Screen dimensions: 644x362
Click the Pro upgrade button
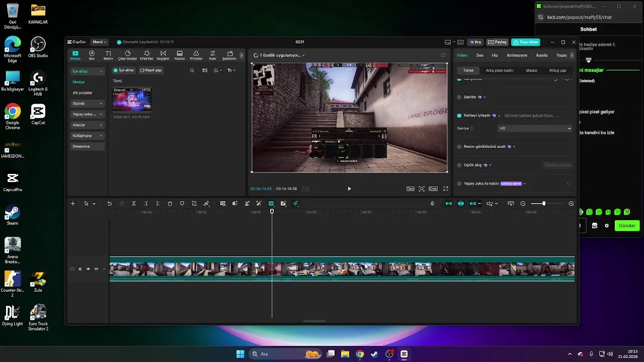click(x=475, y=42)
